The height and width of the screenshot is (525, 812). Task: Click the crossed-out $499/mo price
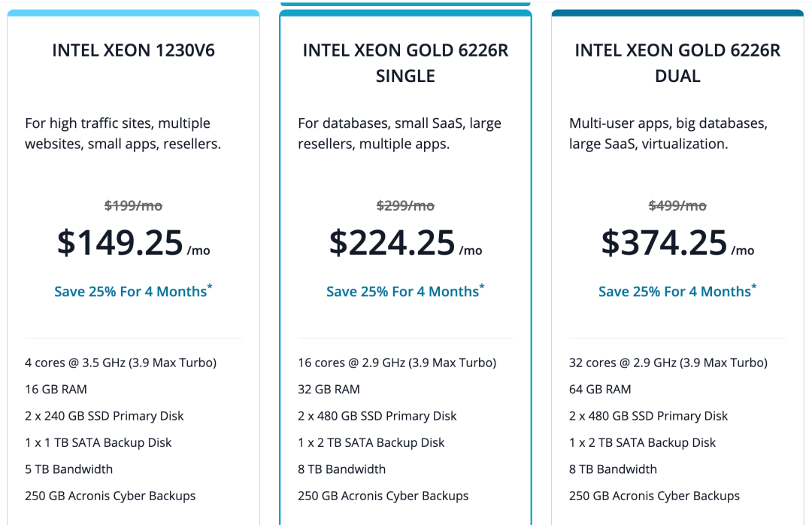tap(677, 206)
